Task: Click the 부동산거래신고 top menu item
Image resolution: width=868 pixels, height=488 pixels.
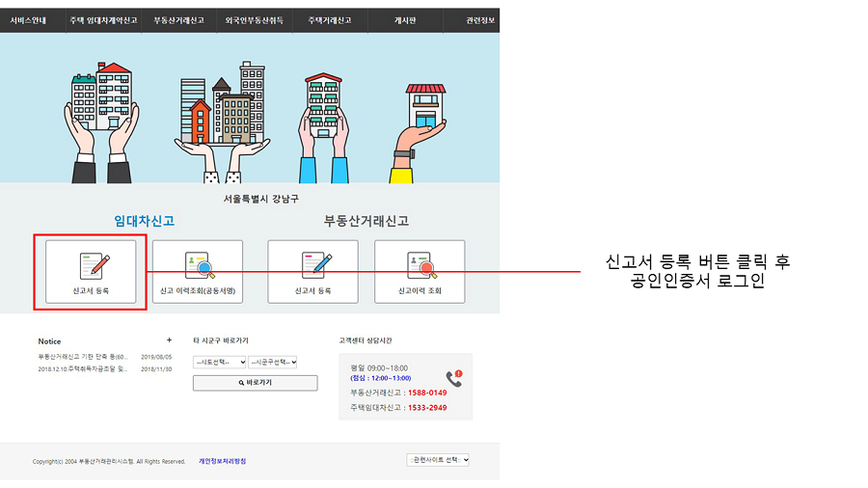Action: point(179,19)
